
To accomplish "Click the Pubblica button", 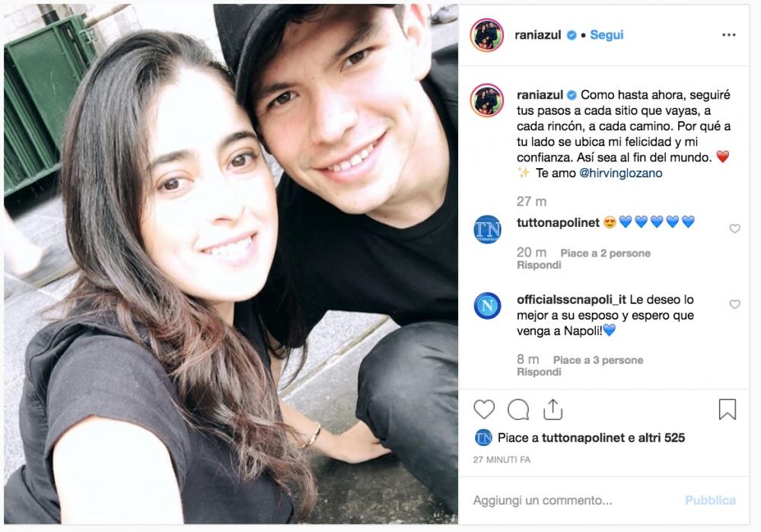I will (x=710, y=500).
